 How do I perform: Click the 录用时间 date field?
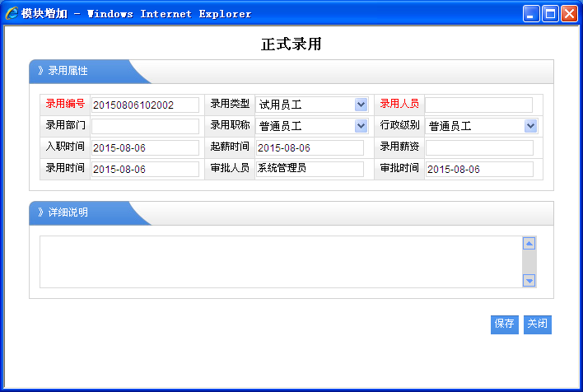(145, 169)
